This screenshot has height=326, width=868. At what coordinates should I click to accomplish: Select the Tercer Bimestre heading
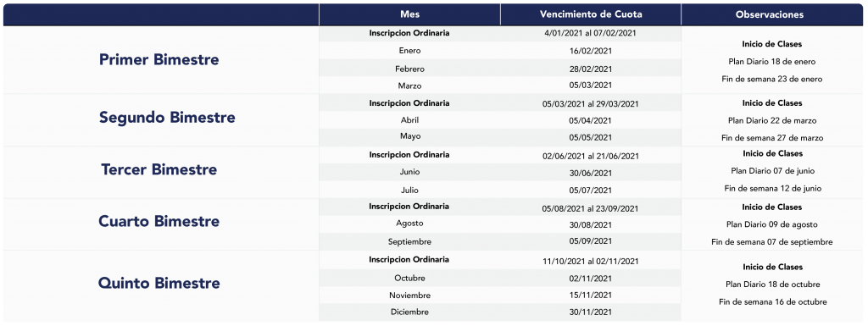(x=159, y=169)
